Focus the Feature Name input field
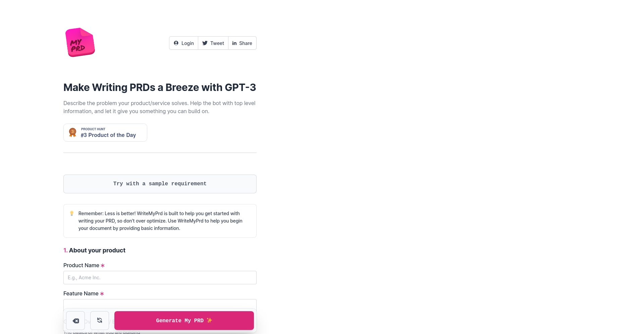The height and width of the screenshot is (334, 644). [x=160, y=304]
